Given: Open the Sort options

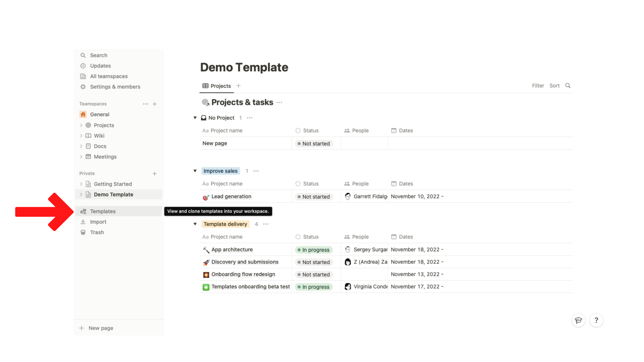Looking at the screenshot, I should pos(554,85).
